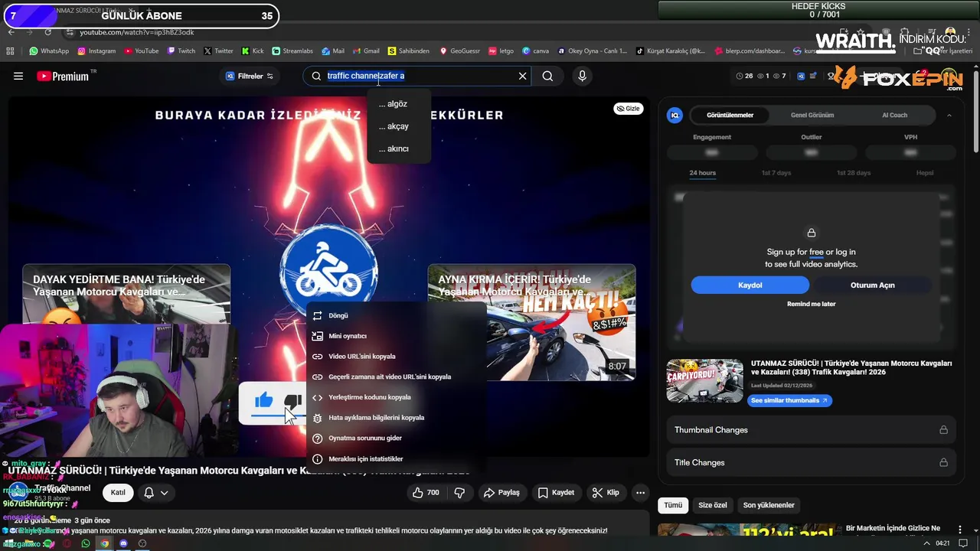
Task: Clear the search box with the X
Action: click(x=523, y=76)
